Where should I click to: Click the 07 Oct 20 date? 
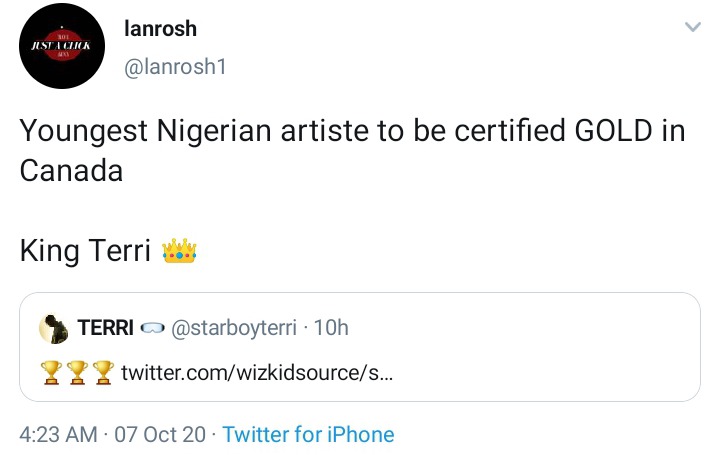click(x=160, y=434)
